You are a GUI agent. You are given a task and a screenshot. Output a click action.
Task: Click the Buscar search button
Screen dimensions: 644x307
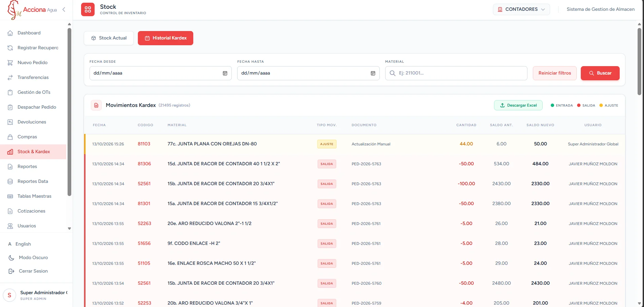pos(600,73)
